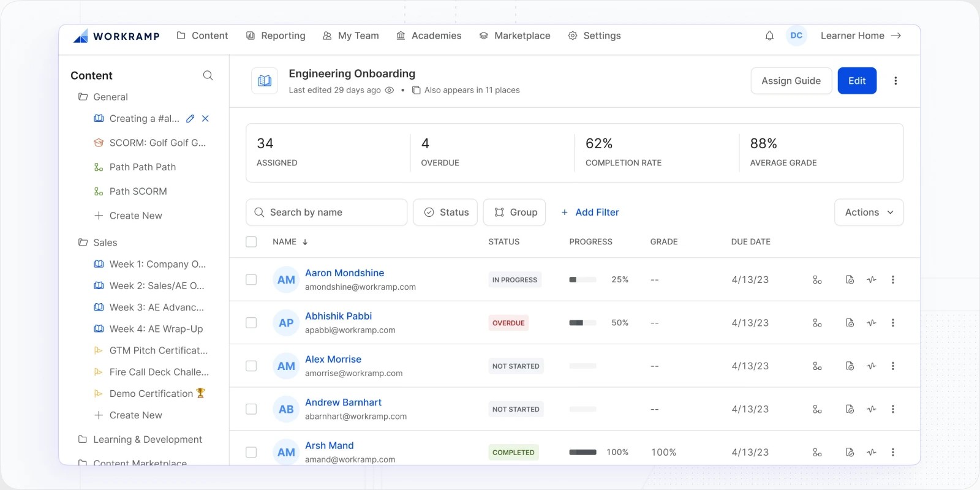Screen dimensions: 980x490
Task: Click the document icon in Alex Morrise's row
Action: pos(850,366)
